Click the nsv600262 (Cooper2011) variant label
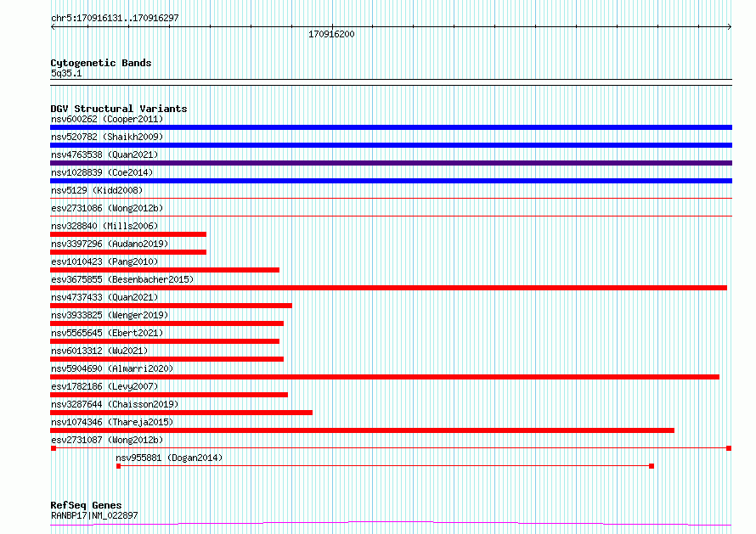756x534 pixels. (x=107, y=119)
